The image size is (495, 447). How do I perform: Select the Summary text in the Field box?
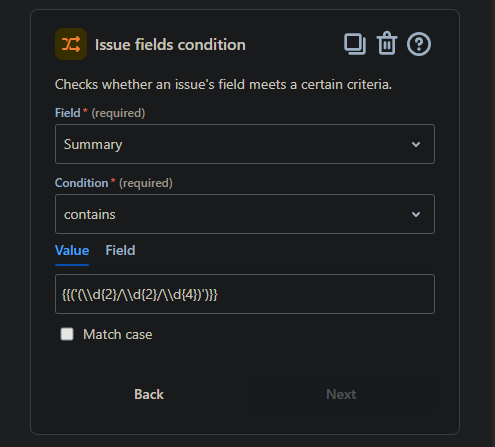[93, 145]
